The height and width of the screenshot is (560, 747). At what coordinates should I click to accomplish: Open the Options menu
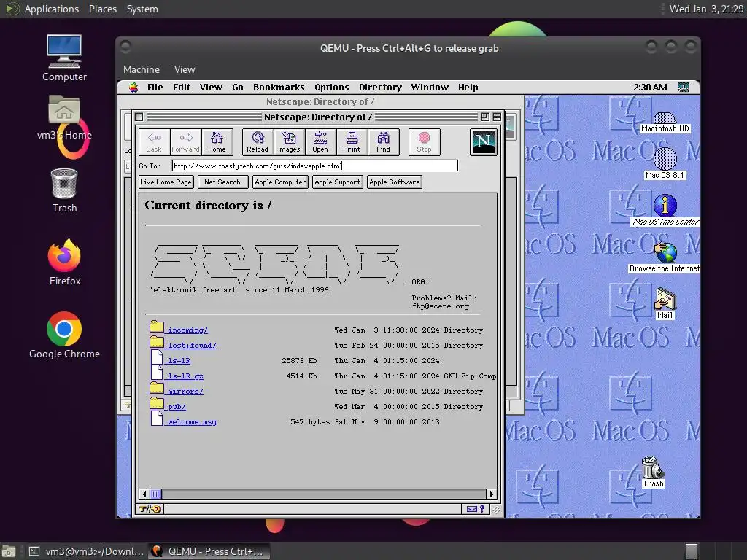click(332, 87)
